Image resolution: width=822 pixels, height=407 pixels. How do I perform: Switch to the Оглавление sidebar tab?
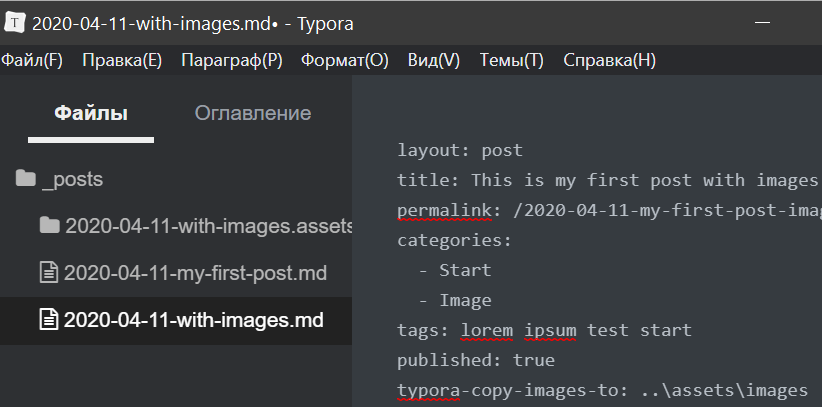pyautogui.click(x=252, y=113)
